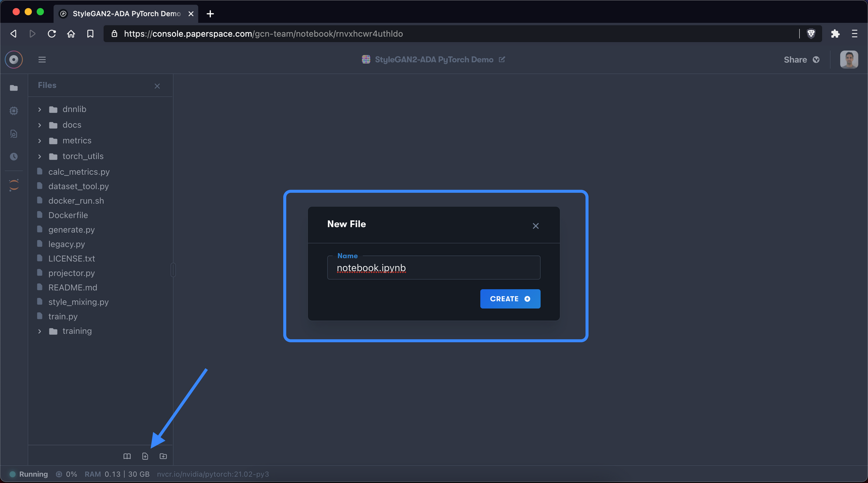868x483 pixels.
Task: Click the Name input field
Action: [x=434, y=268]
